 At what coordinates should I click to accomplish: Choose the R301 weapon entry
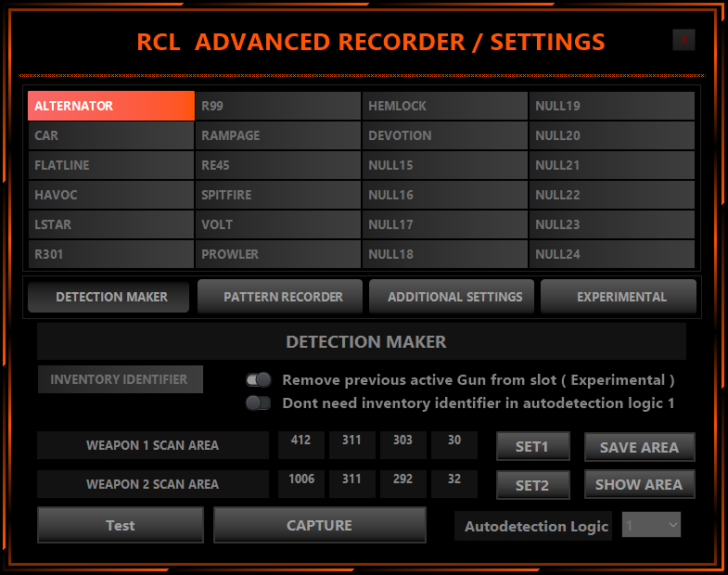tap(111, 254)
